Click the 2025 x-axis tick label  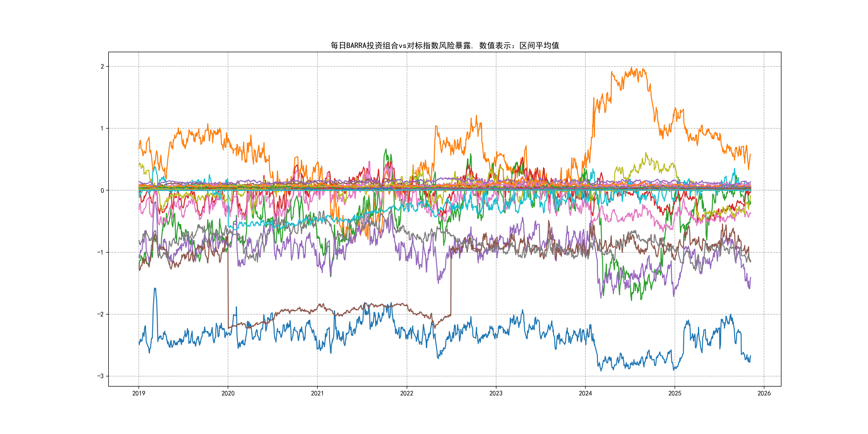[675, 393]
